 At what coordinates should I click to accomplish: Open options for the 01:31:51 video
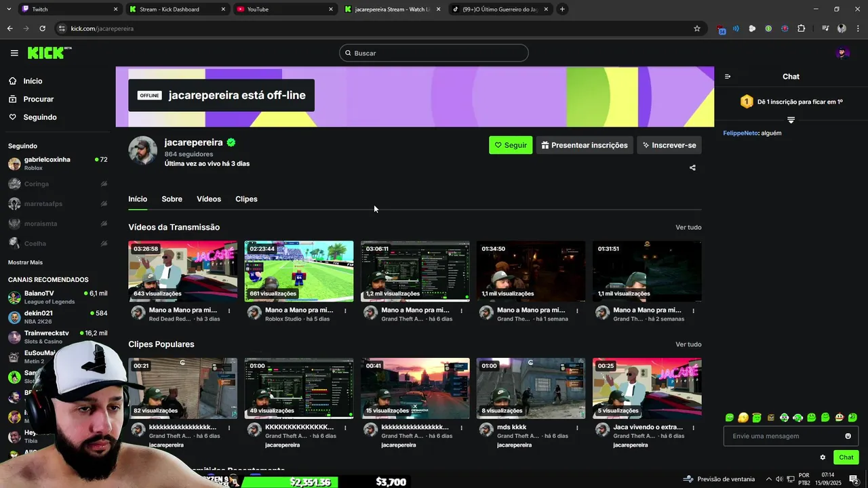(x=693, y=311)
